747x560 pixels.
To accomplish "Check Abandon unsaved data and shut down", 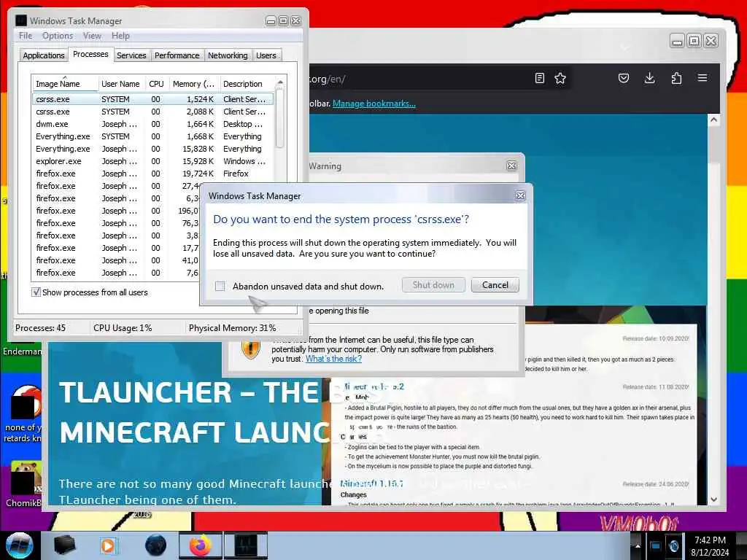I will point(220,286).
